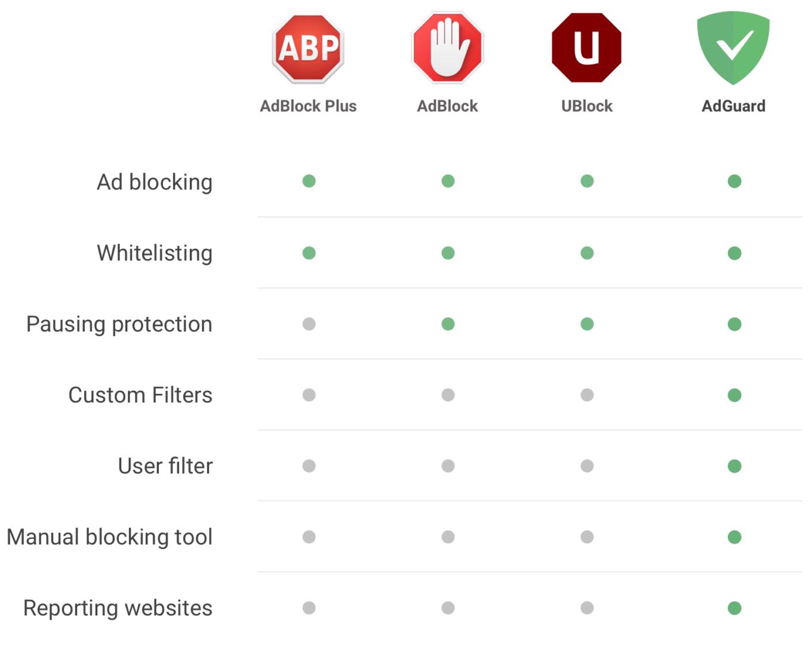This screenshot has width=812, height=653.
Task: Click the UBlock column label
Action: 587,106
